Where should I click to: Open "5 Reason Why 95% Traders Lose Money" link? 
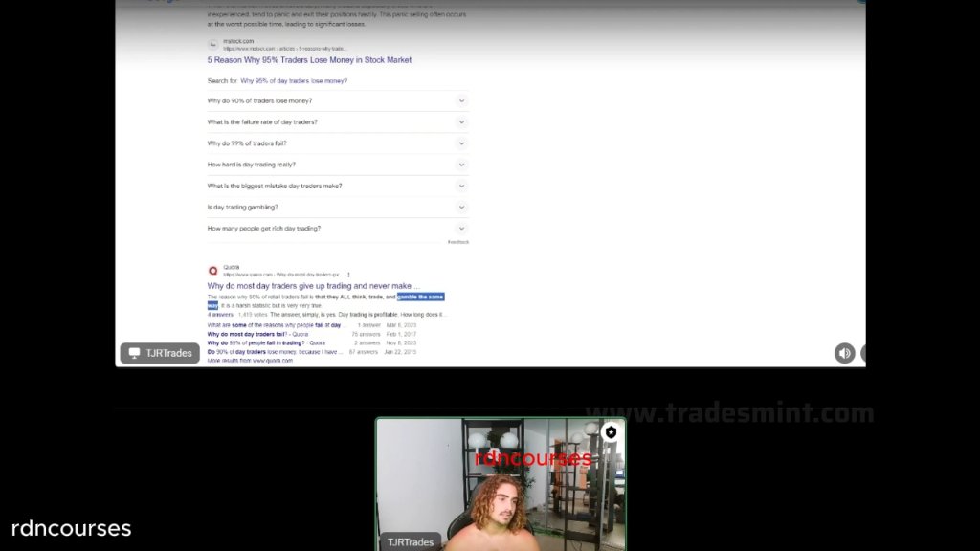[309, 60]
